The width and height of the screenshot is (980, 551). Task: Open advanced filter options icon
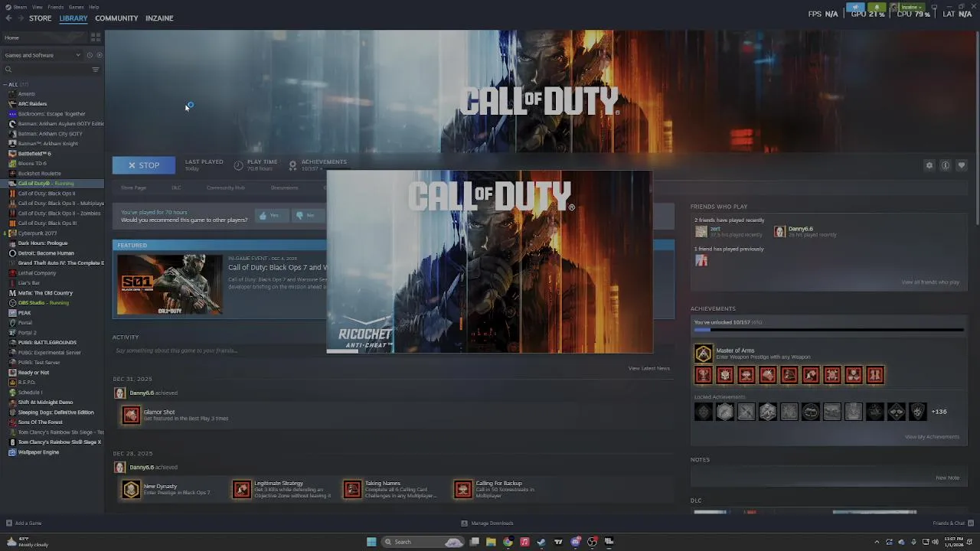96,70
